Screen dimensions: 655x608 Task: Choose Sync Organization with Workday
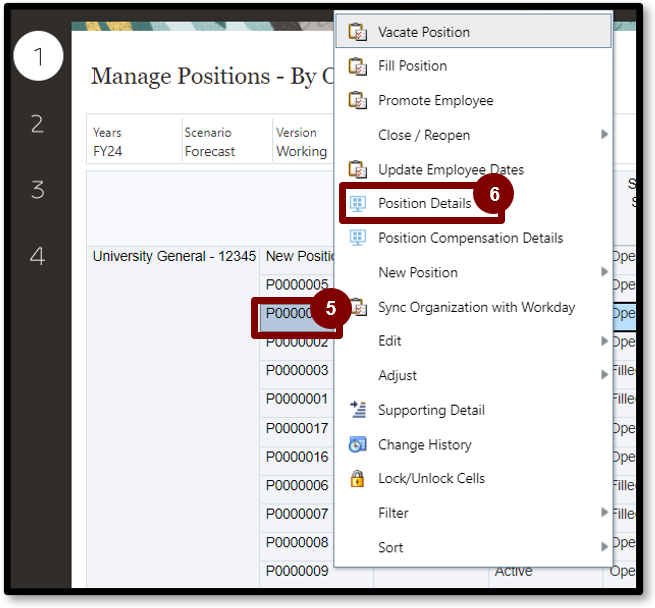pyautogui.click(x=476, y=307)
